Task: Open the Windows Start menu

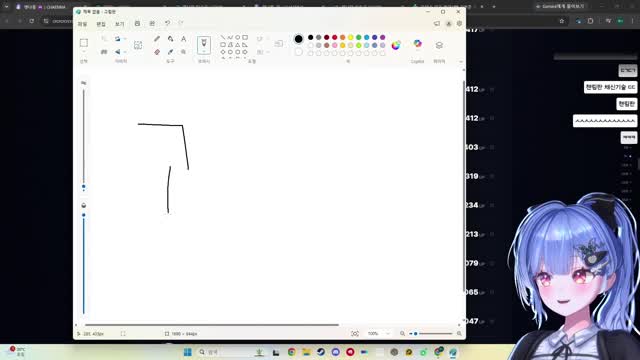Action: click(x=188, y=352)
